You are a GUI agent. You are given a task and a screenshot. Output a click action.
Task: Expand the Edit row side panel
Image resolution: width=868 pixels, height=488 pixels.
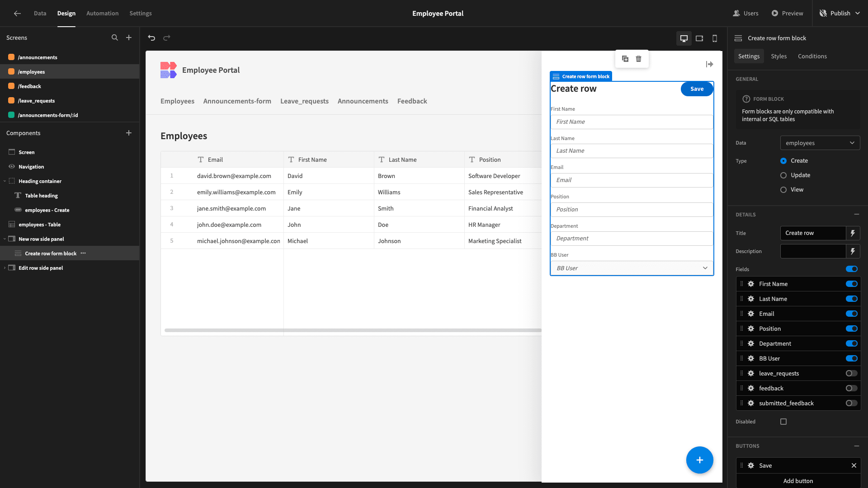pos(5,268)
